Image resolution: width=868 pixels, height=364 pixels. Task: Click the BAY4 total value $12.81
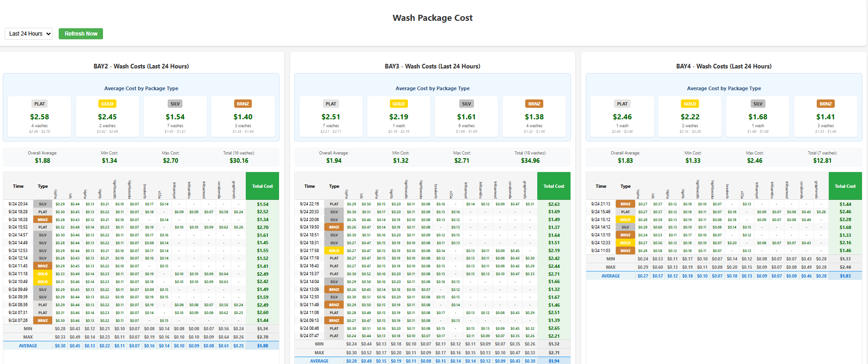(x=822, y=160)
